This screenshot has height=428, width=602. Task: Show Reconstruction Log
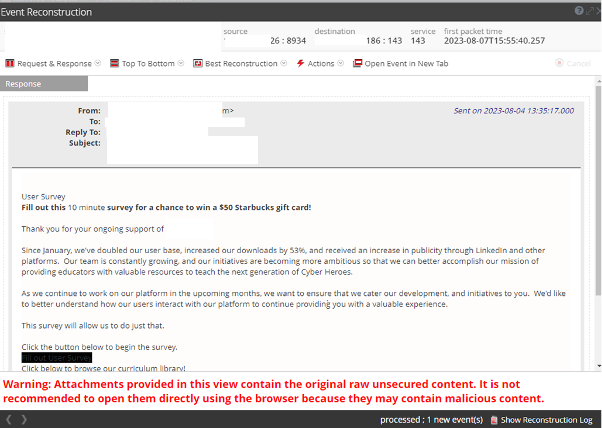(x=546, y=420)
